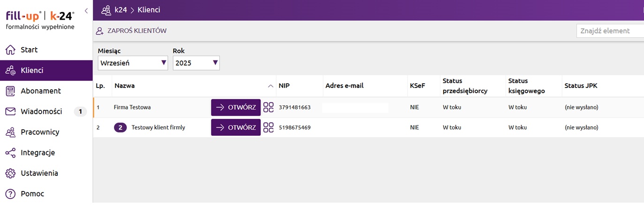Click the k24 breadcrumb link
The image size is (644, 205).
121,10
